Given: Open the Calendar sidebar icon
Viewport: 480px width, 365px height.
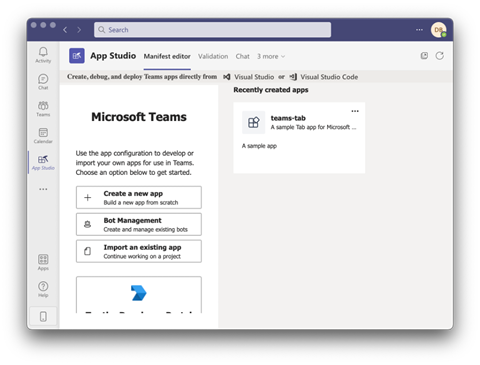Looking at the screenshot, I should tap(43, 135).
